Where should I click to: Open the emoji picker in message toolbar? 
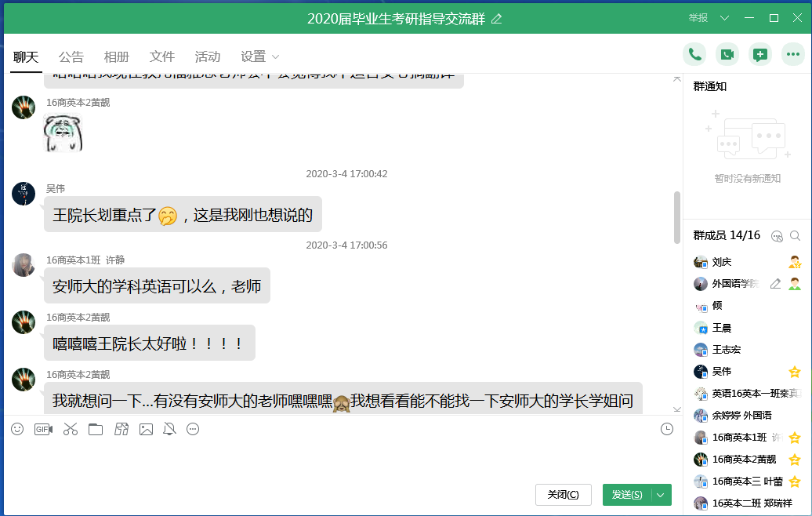[x=17, y=429]
